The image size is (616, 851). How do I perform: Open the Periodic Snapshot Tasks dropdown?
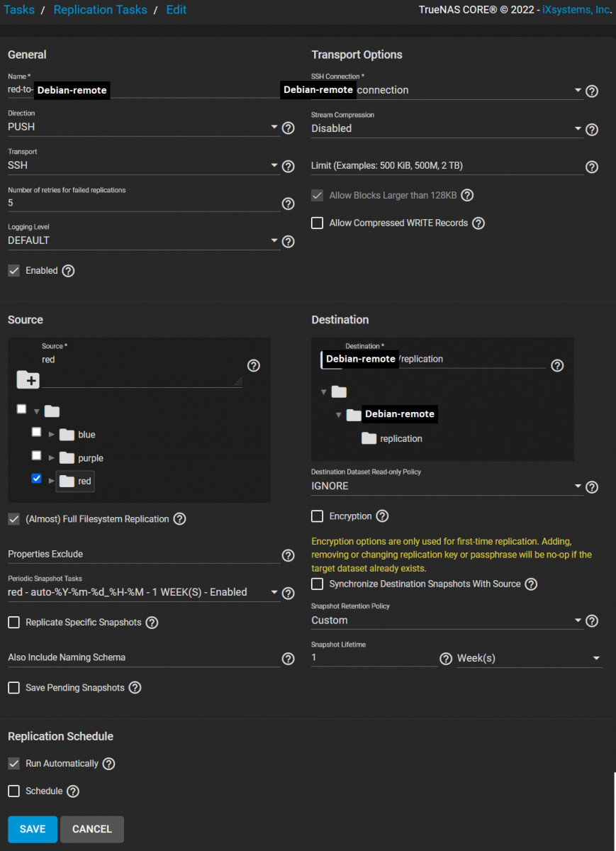(142, 592)
